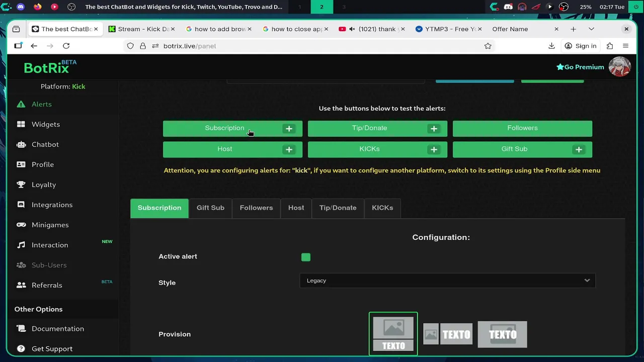
Task: Click the plus icon on Tip/Donate button
Action: coord(434,129)
